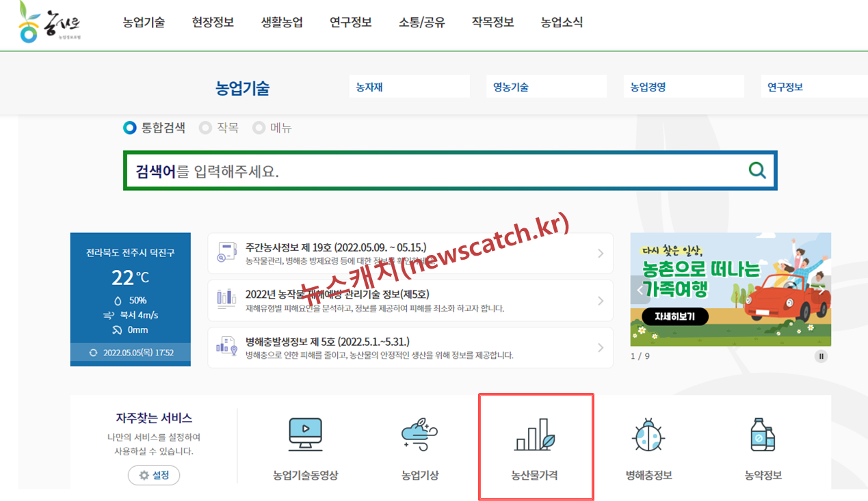Select the 메뉴 search scope radio

259,127
